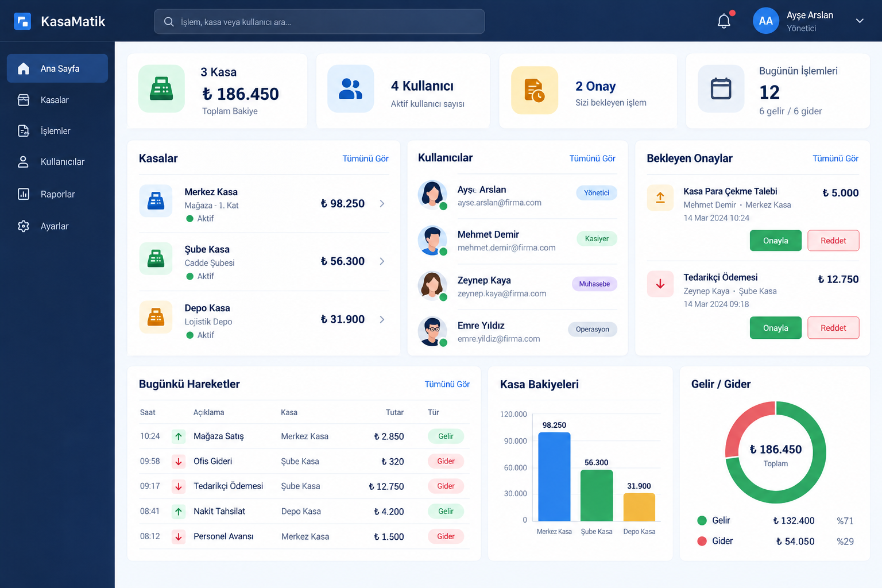Click the AA profile avatar

click(x=766, y=21)
